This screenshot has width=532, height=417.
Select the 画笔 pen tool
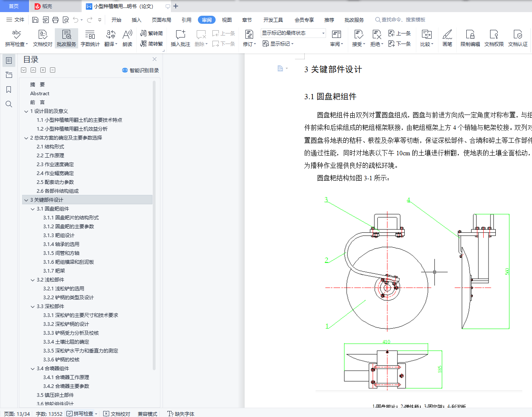coord(447,38)
